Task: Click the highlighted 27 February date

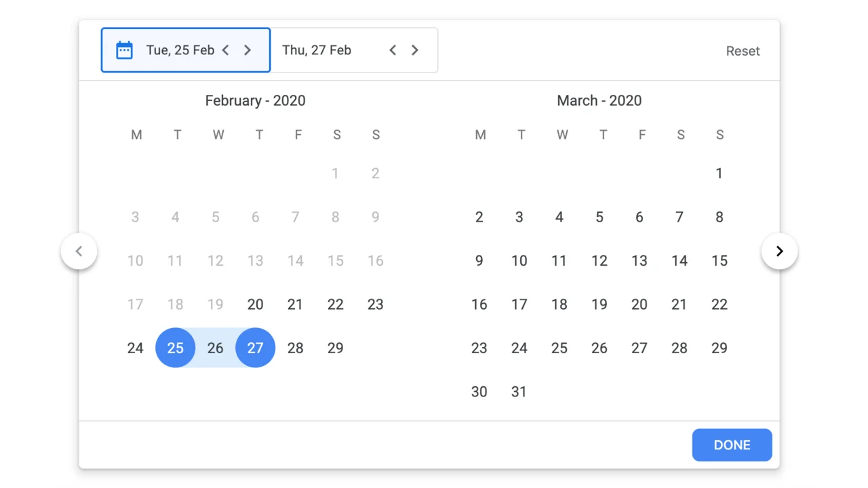Action: [255, 348]
